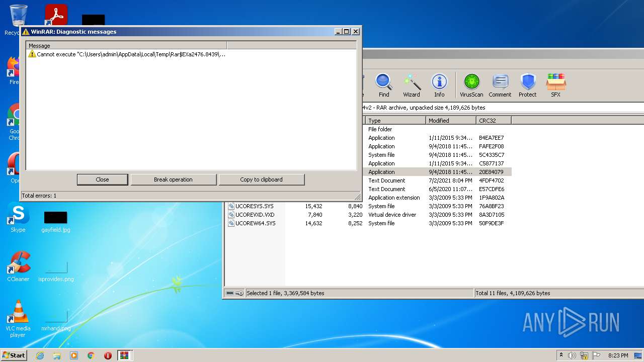This screenshot has height=362, width=644.
Task: Open Chrome from the taskbar
Action: [91, 355]
